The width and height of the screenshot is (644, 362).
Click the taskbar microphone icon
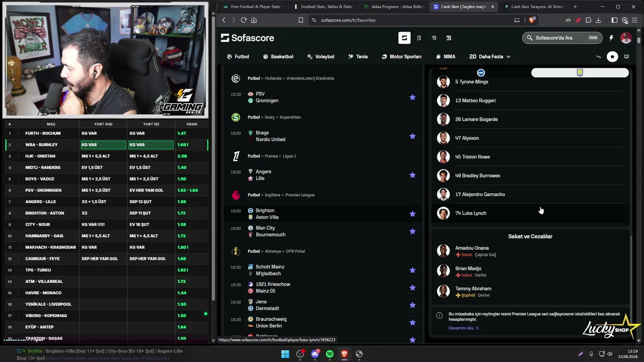coord(591,354)
